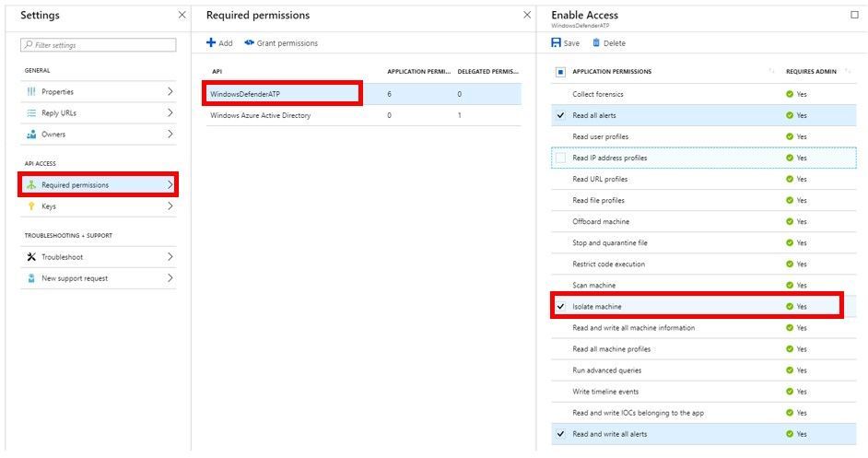Screen dimensions: 868x458
Task: Click the Save floppy disk icon
Action: pyautogui.click(x=556, y=43)
